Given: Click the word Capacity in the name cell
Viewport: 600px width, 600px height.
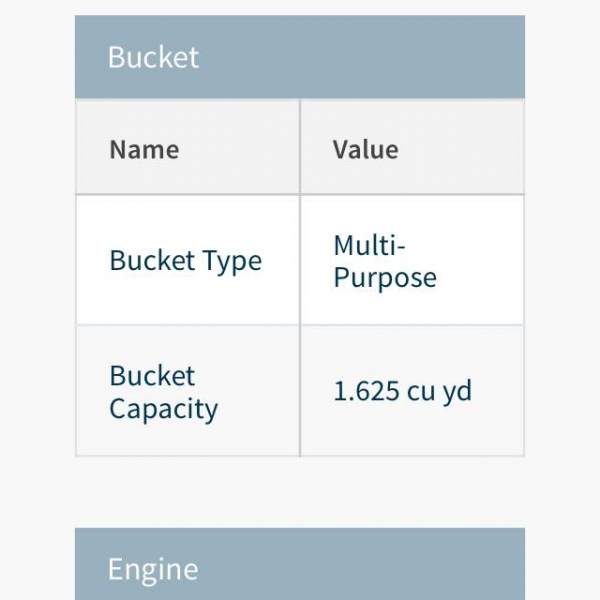Looking at the screenshot, I should click(164, 409).
